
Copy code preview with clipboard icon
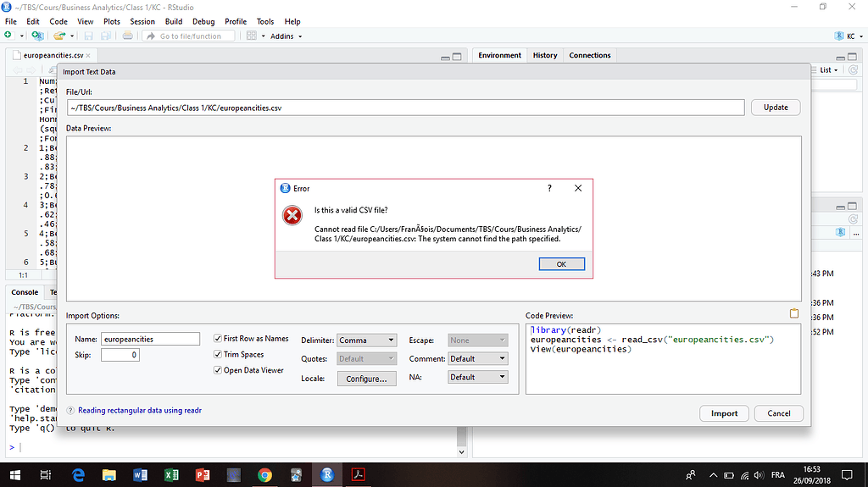coord(793,313)
